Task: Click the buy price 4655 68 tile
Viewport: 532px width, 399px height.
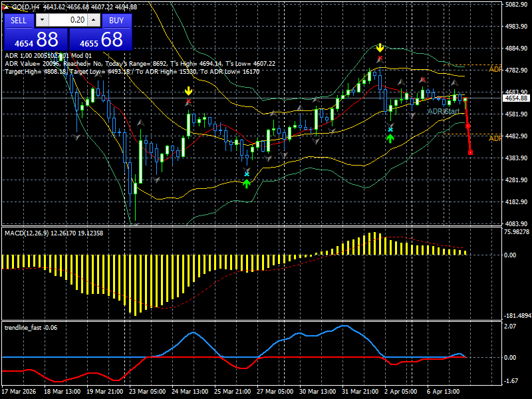Action: [101, 39]
